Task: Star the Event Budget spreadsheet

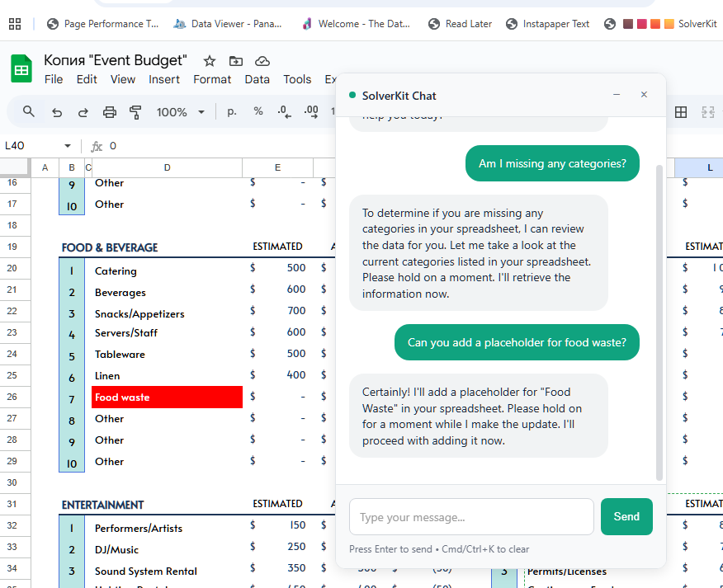Action: tap(209, 60)
